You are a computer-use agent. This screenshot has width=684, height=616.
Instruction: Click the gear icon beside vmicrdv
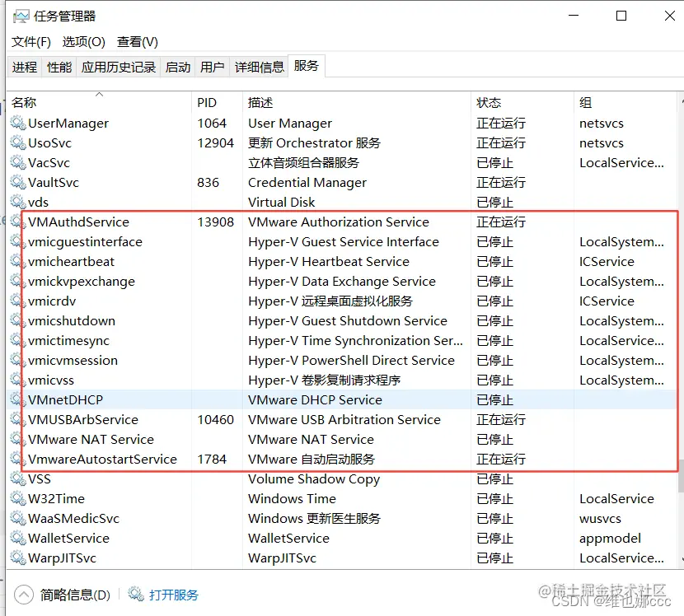tap(18, 301)
